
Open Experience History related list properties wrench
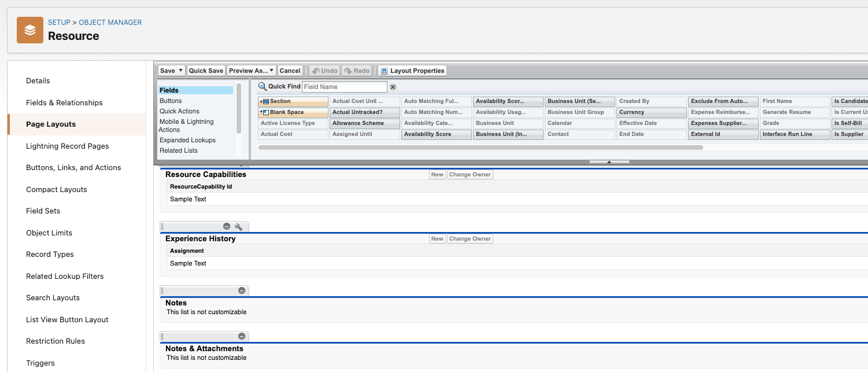point(238,227)
